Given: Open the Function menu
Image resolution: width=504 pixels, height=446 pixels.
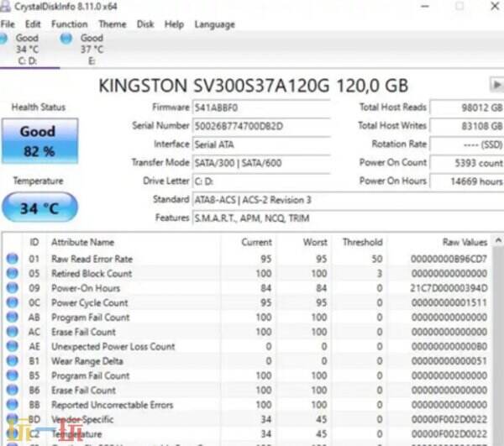Looking at the screenshot, I should pos(70,24).
